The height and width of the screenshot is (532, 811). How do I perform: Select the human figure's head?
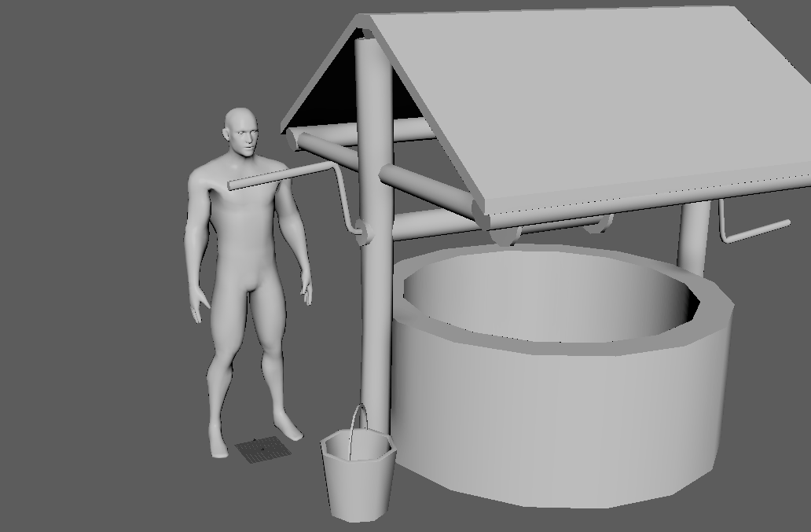[x=241, y=132]
